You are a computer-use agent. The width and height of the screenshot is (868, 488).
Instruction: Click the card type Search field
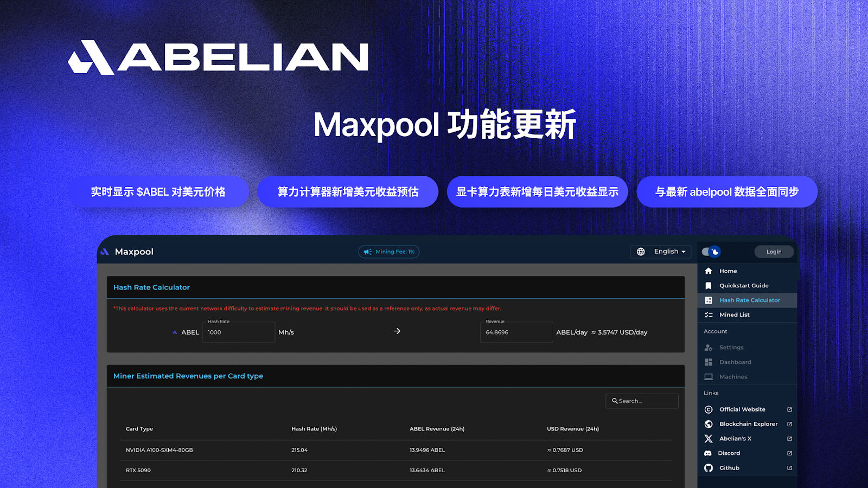pyautogui.click(x=642, y=401)
